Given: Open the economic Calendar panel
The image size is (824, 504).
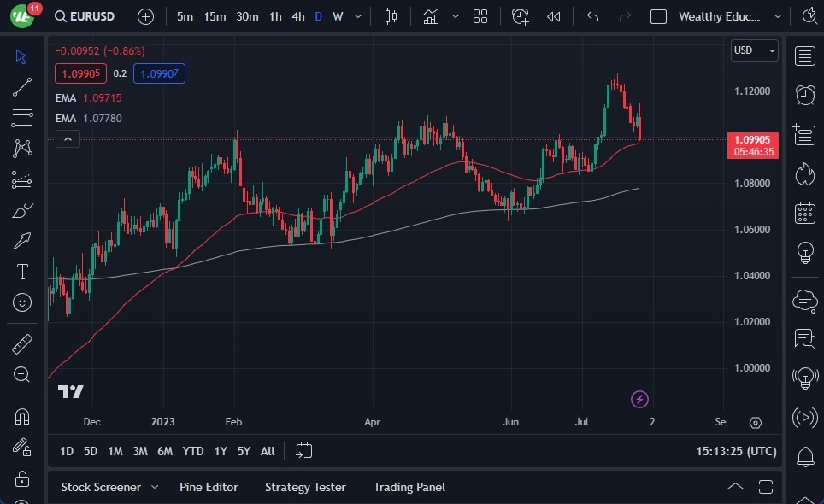Looking at the screenshot, I should (x=804, y=214).
